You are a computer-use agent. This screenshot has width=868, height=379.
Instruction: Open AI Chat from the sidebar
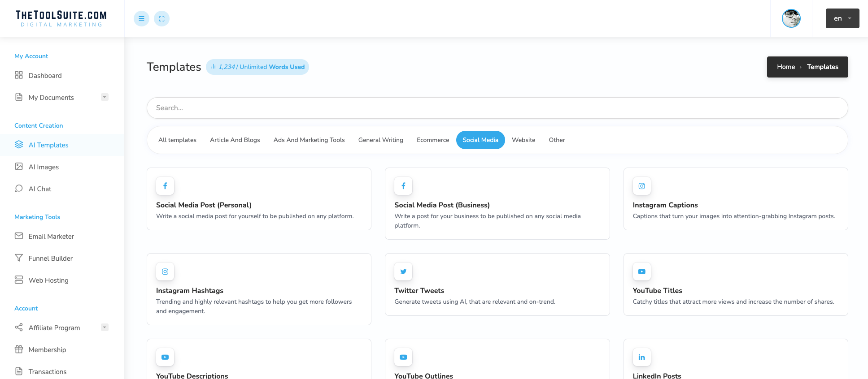(x=40, y=189)
